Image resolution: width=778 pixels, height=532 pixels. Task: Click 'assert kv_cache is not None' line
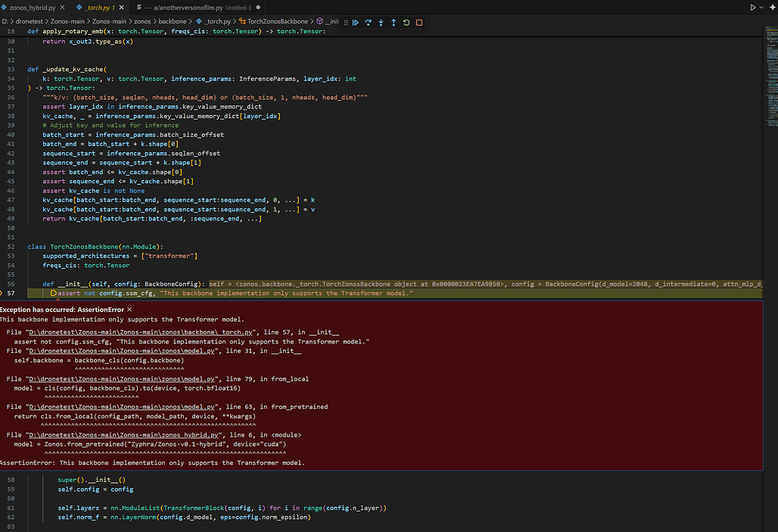click(x=94, y=191)
